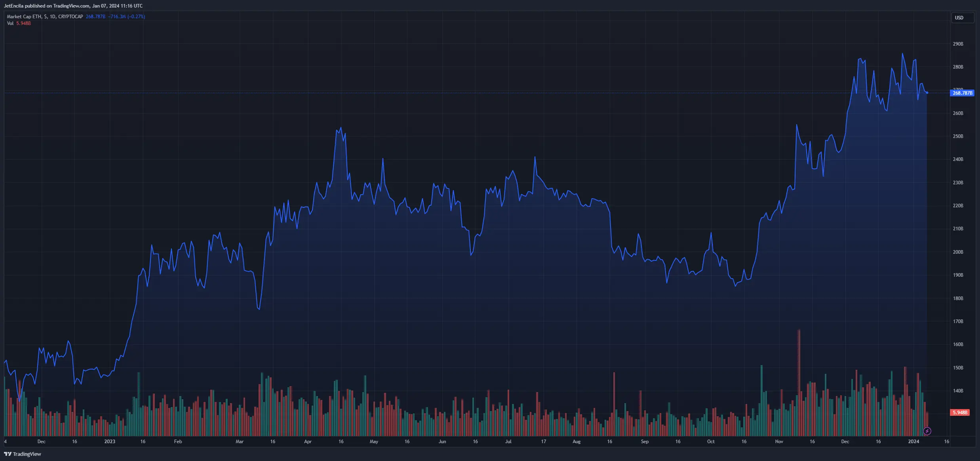Click the 200B price scale label
Image resolution: width=980 pixels, height=461 pixels.
(958, 252)
